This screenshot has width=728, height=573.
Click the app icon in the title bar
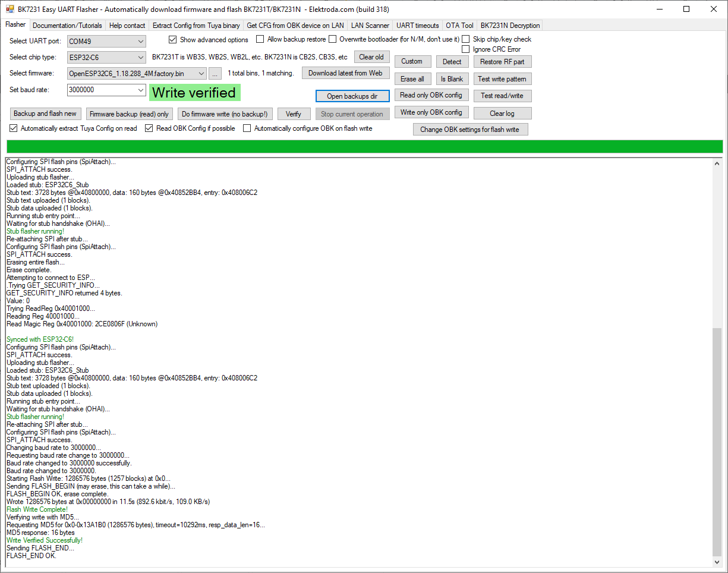pyautogui.click(x=10, y=9)
